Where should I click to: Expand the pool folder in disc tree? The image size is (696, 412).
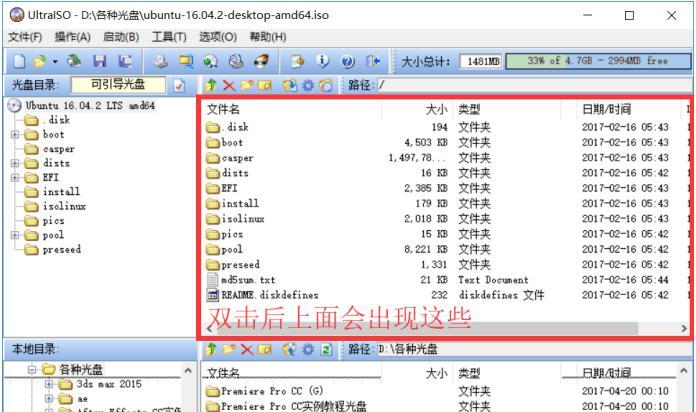pos(15,235)
